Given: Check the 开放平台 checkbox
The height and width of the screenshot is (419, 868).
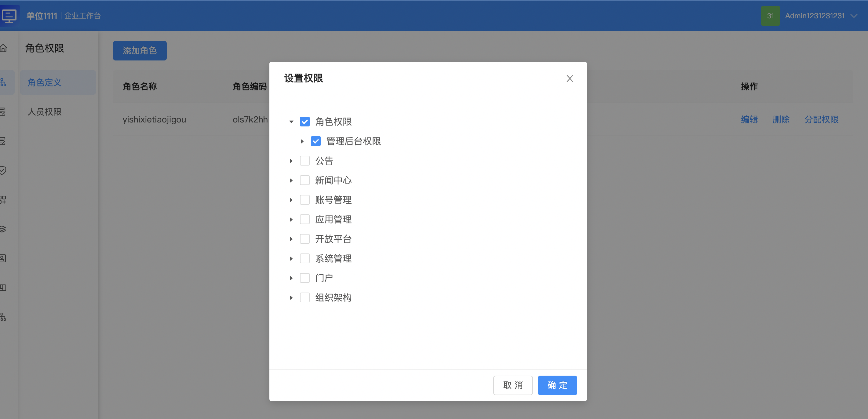Looking at the screenshot, I should coord(305,239).
